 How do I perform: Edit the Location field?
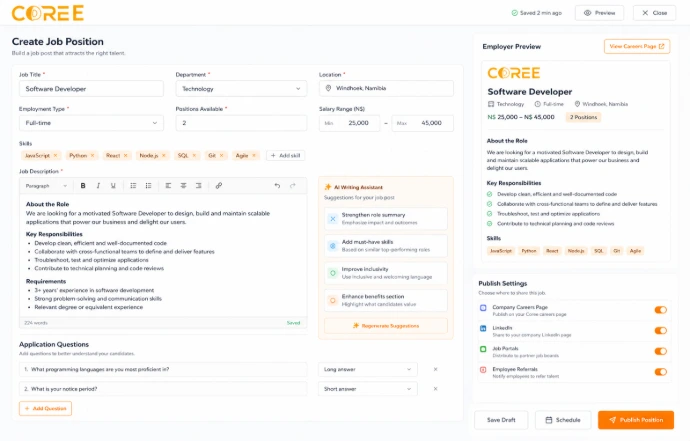(386, 88)
